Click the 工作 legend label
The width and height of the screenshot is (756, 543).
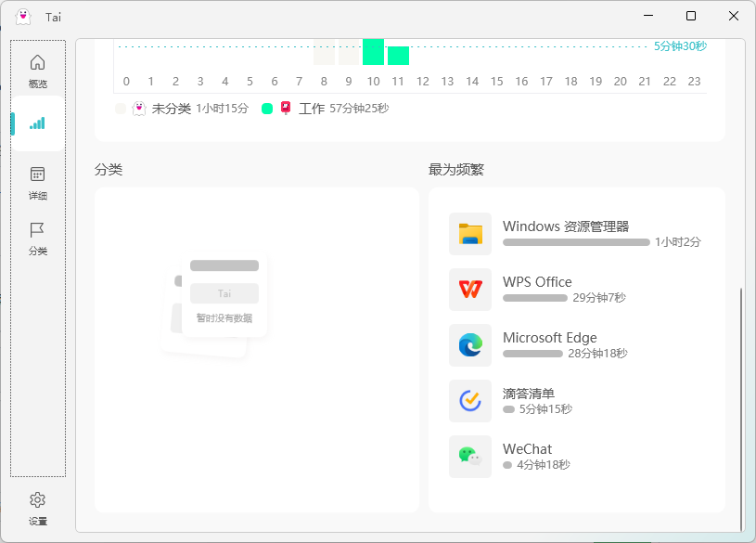pos(312,109)
